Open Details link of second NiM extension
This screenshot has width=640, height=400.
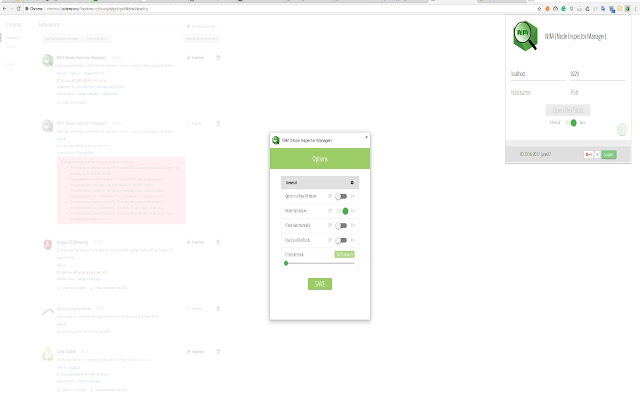61,139
